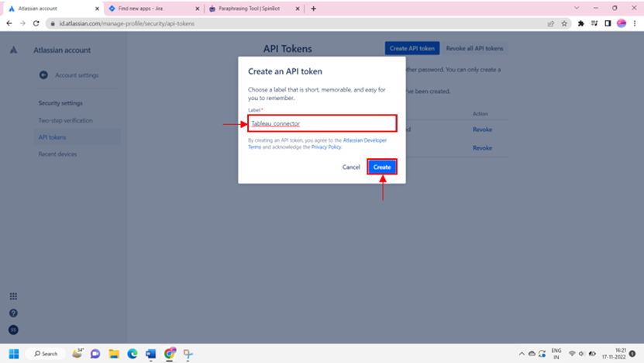Click the OneDrive cloud tray icon
This screenshot has height=363, width=644.
(532, 354)
